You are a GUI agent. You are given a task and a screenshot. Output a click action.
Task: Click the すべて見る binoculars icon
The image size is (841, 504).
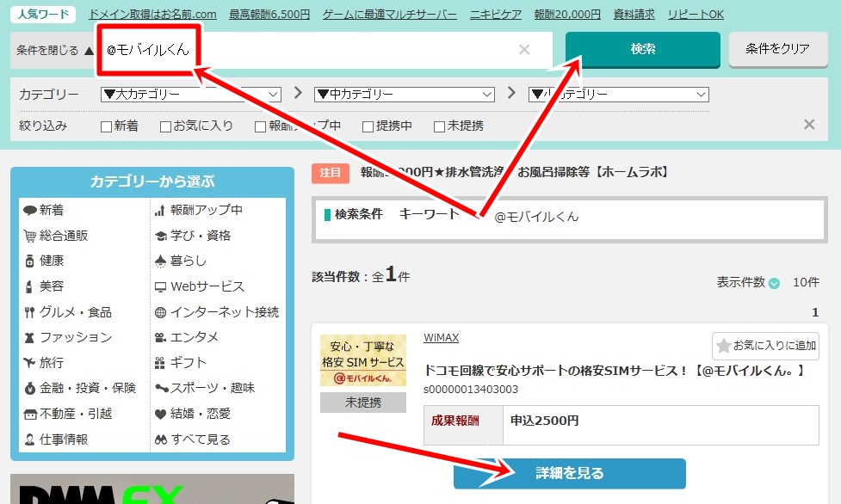[x=161, y=439]
